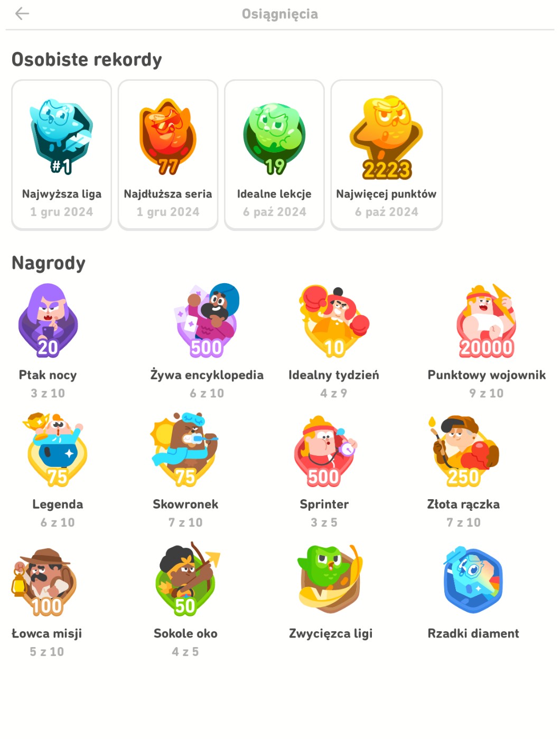Viewport: 560px width, 739px height.
Task: Open the Rzadki diament badge
Action: (473, 580)
